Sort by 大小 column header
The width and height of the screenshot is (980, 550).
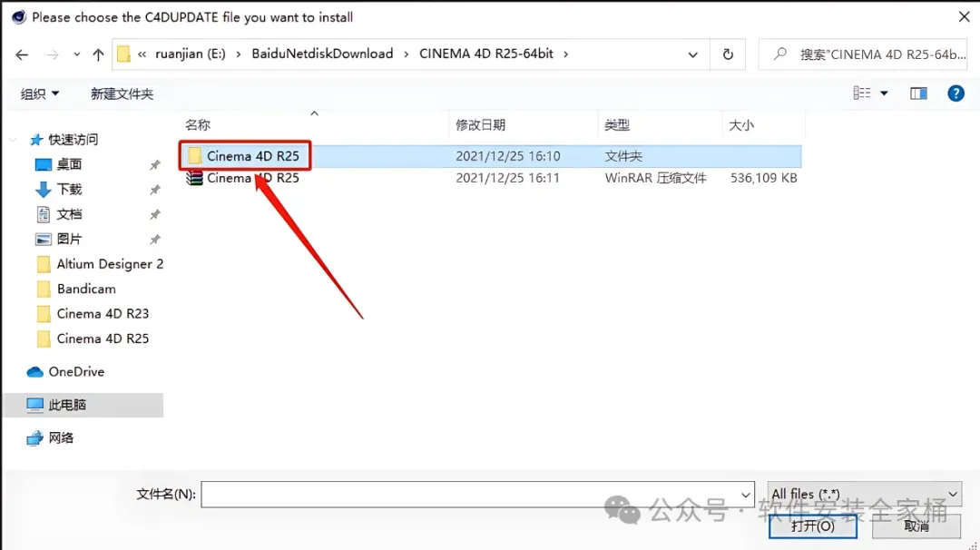click(x=741, y=125)
